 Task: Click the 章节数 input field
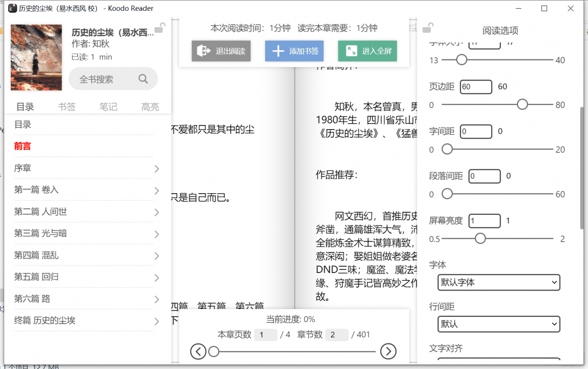[x=336, y=335]
